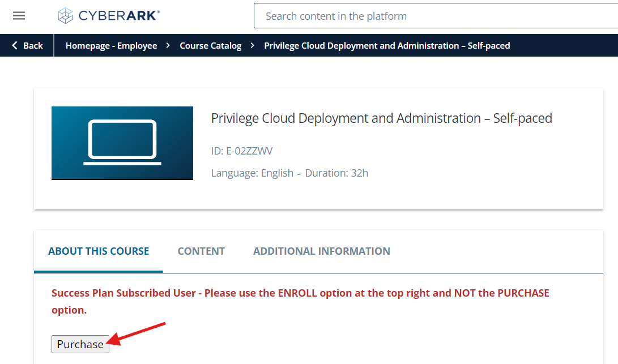Click the chevron after Homepage - Employee
This screenshot has height=364, width=618.
[x=168, y=46]
